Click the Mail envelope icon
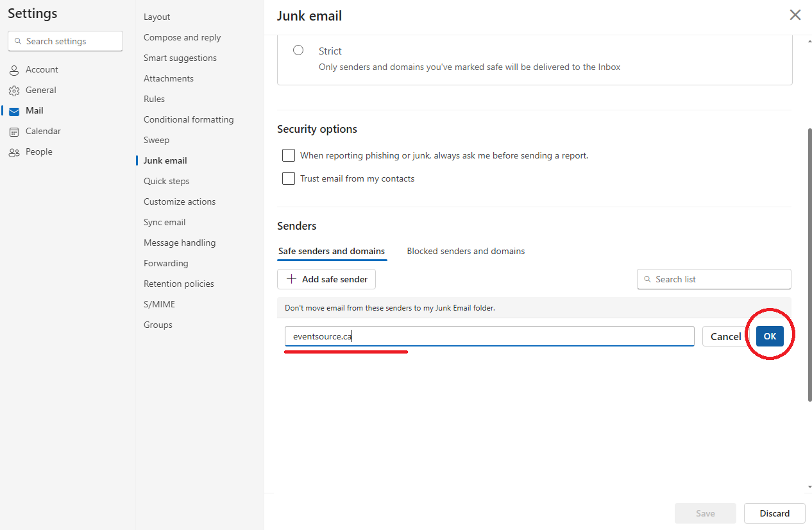The image size is (812, 530). 14,111
